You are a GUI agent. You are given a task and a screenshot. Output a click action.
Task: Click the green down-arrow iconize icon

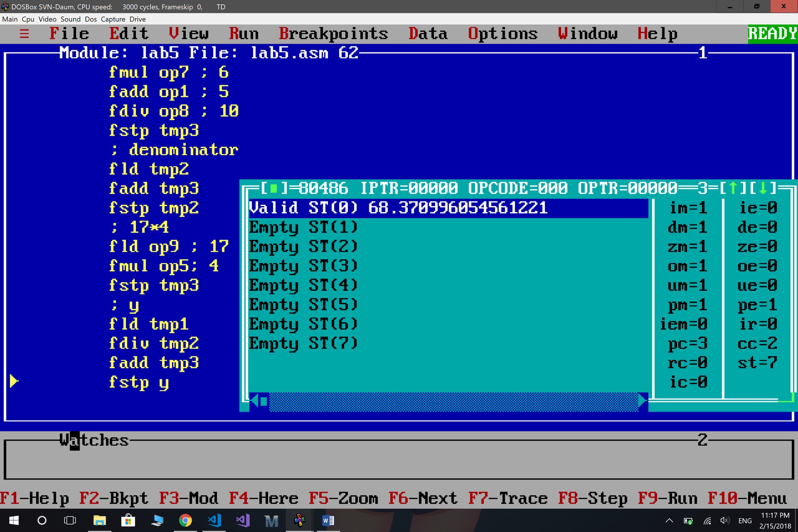pos(763,188)
